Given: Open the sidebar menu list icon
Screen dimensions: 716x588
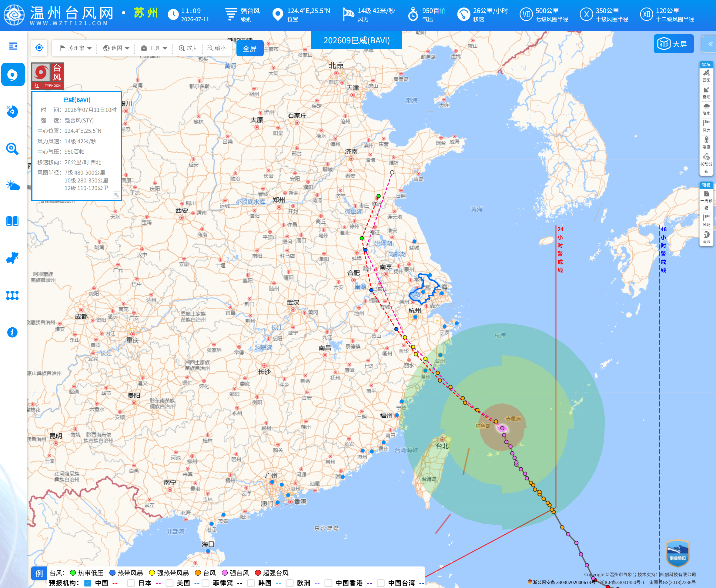Looking at the screenshot, I should 13,46.
